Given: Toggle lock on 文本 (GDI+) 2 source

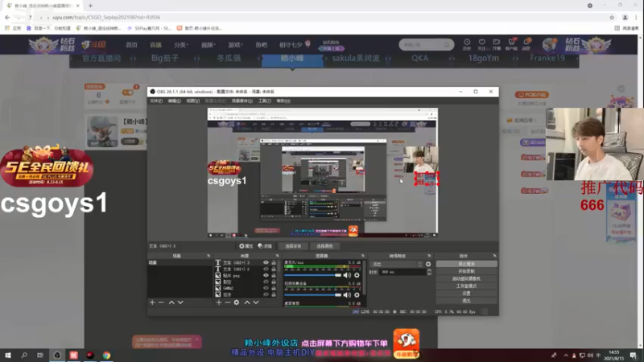Looking at the screenshot, I should (x=274, y=269).
